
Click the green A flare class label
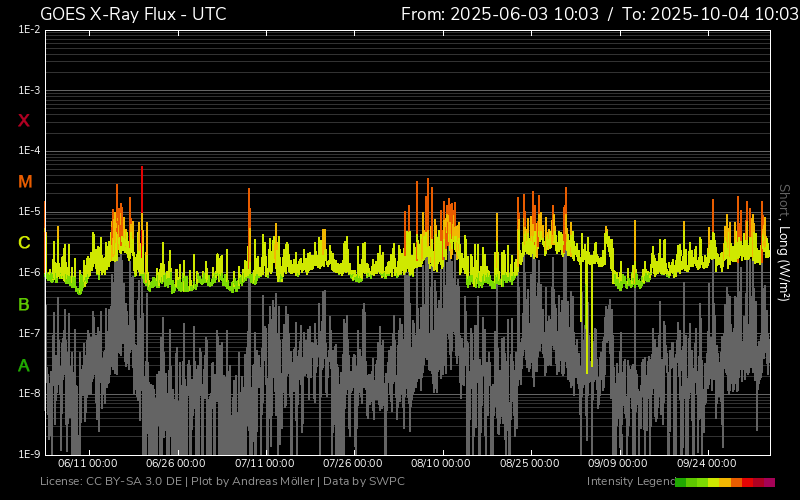25,365
